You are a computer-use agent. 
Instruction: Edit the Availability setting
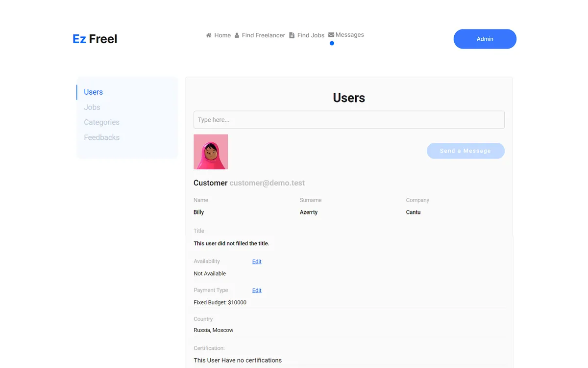[257, 262]
